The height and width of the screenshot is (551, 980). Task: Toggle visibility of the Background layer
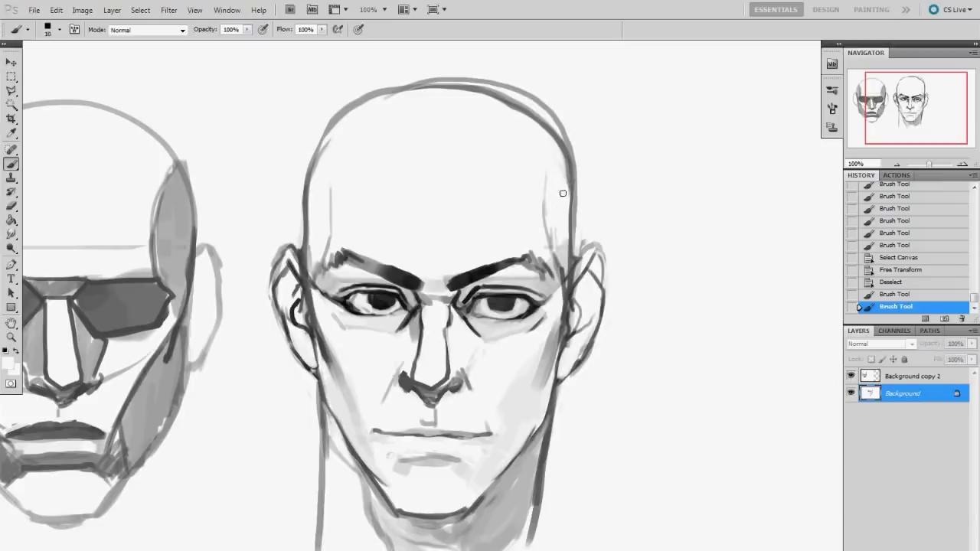coord(851,393)
